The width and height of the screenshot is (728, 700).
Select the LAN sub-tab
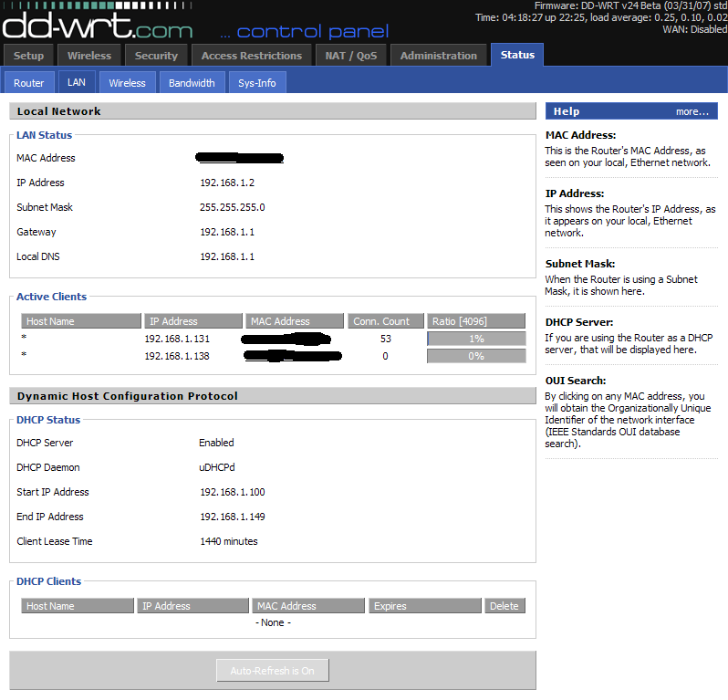pos(77,82)
